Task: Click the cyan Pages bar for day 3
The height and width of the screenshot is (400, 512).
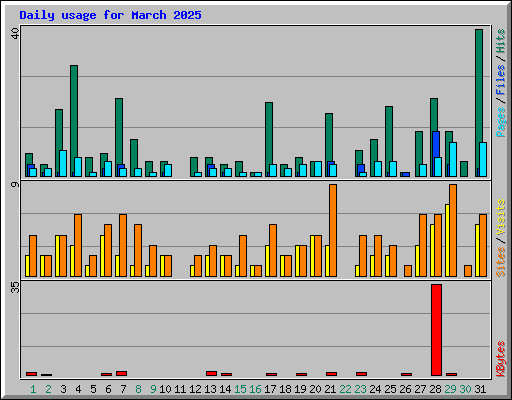Action: click(63, 163)
